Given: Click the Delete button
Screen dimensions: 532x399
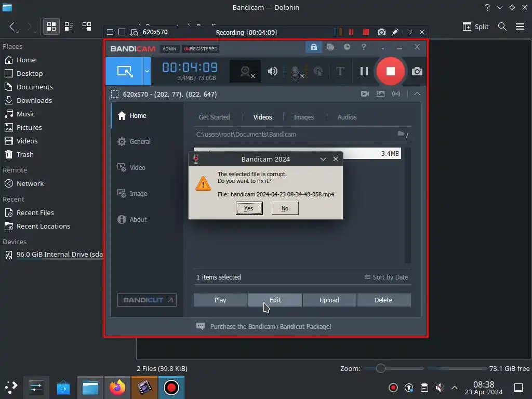Looking at the screenshot, I should coord(383,300).
